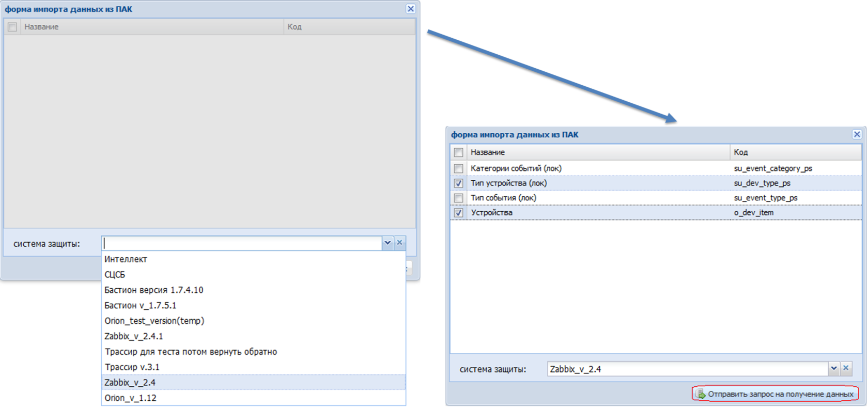868x408 pixels.
Task: Uncheck the Тип устройства (лок) checkbox
Action: [458, 183]
